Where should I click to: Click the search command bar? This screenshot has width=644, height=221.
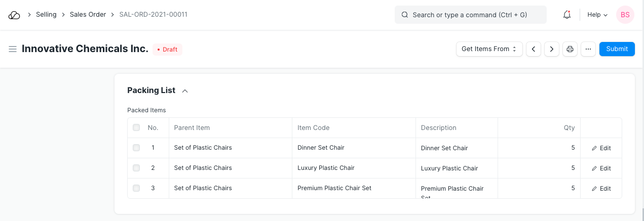click(x=470, y=15)
